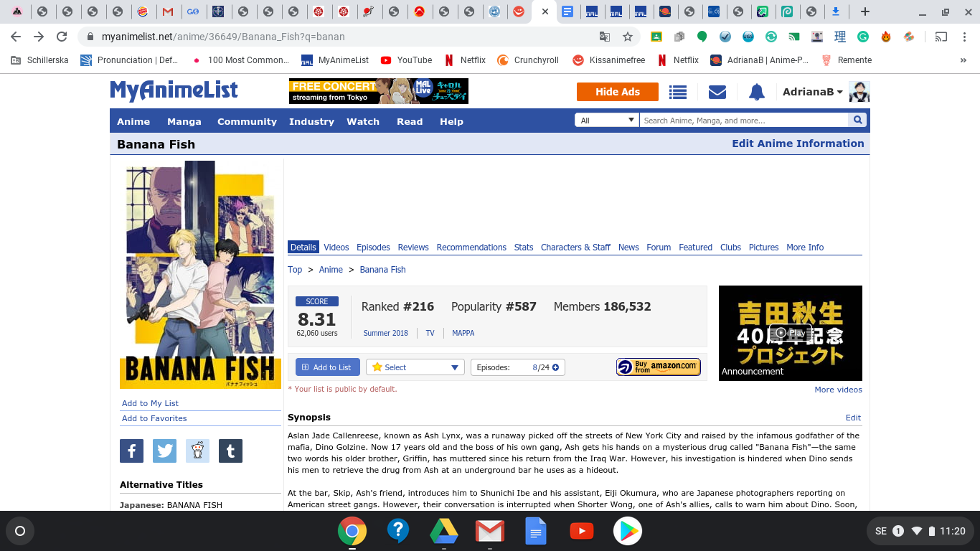Share on Reddit icon
The image size is (980, 551).
click(197, 451)
